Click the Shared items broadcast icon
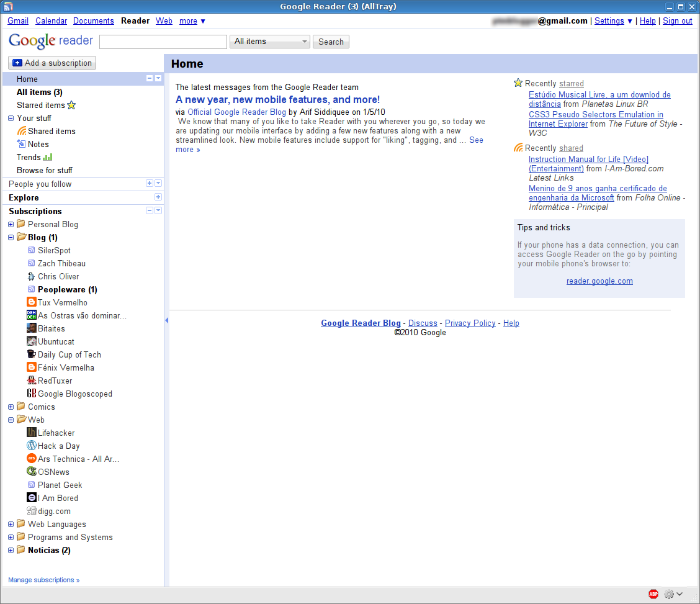The width and height of the screenshot is (700, 604). [22, 131]
